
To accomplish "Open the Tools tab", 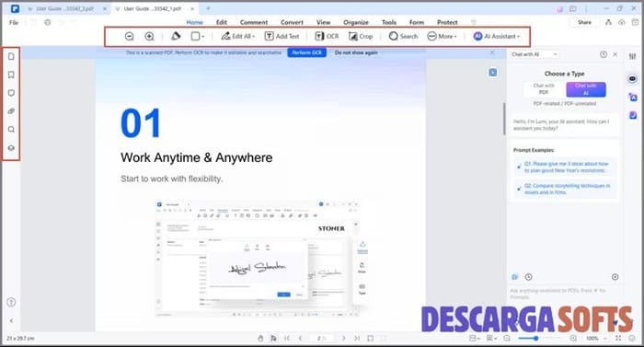I will 389,22.
